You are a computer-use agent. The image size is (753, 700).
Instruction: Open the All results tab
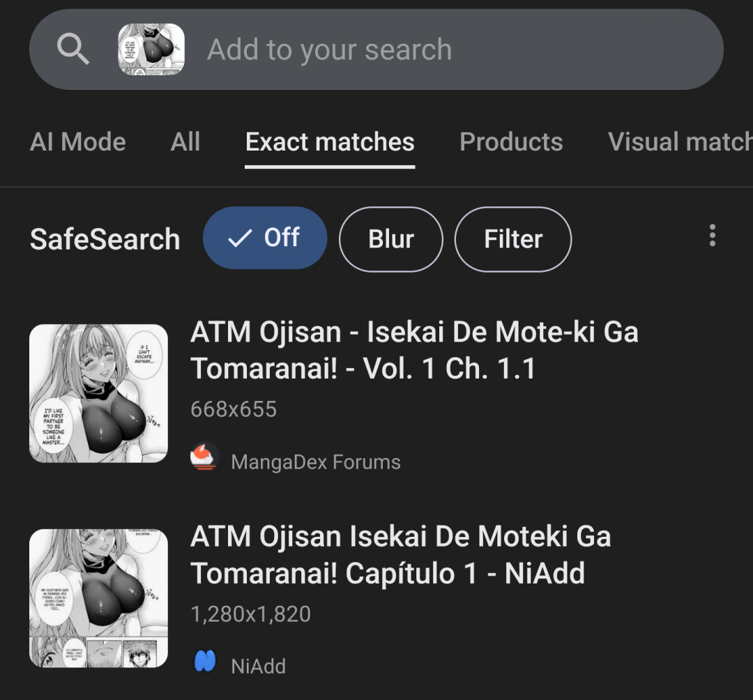[x=185, y=142]
